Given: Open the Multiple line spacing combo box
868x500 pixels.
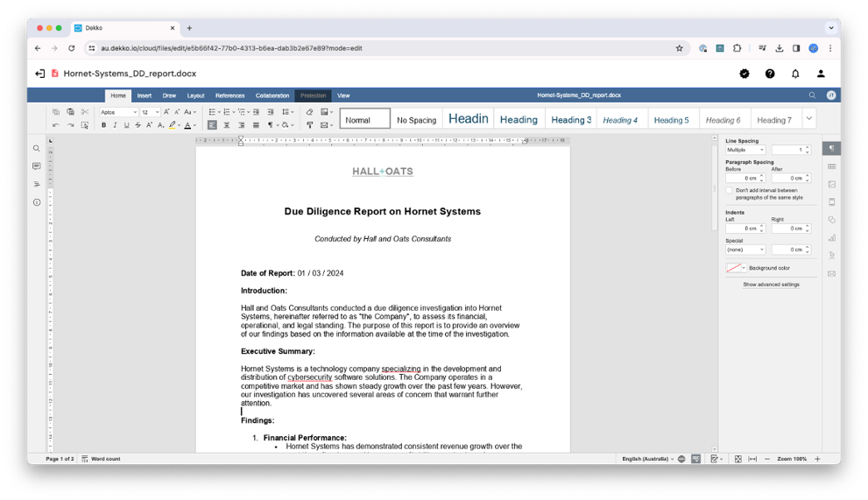Looking at the screenshot, I should [x=745, y=150].
